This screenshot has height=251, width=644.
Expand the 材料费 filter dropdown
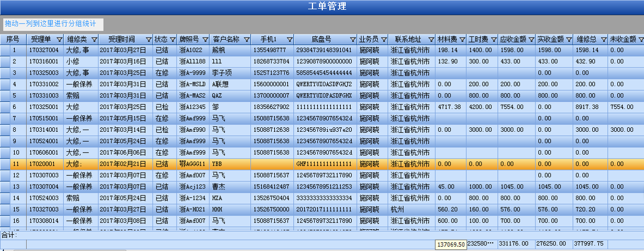point(462,40)
